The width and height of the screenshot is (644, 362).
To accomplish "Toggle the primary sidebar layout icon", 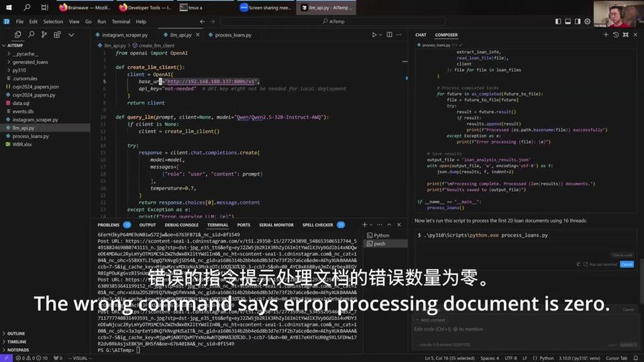I will point(557,21).
